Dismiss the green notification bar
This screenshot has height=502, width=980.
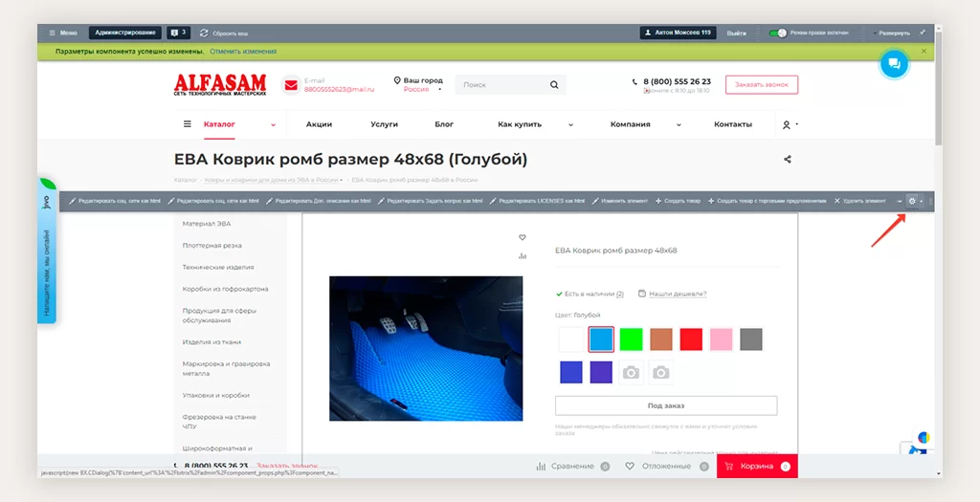coord(924,51)
